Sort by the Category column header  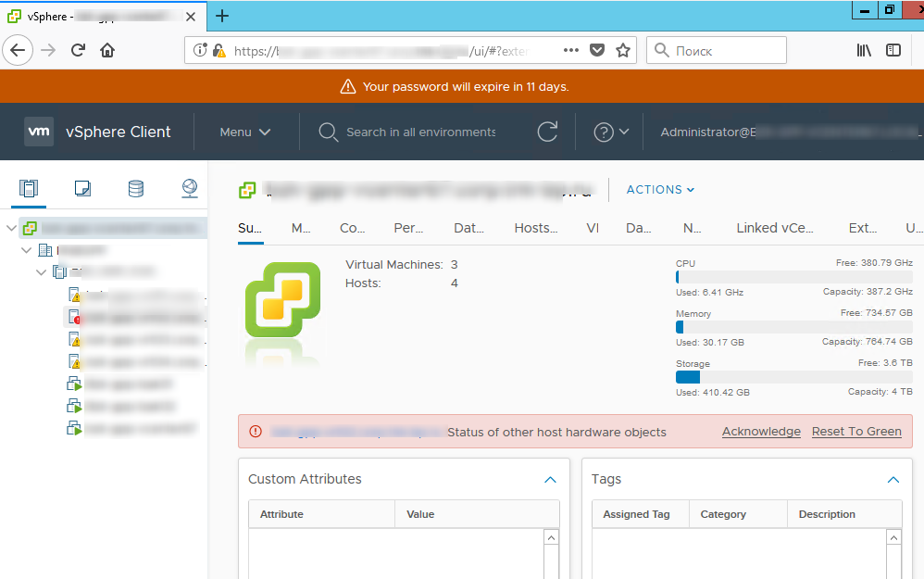[x=738, y=514]
